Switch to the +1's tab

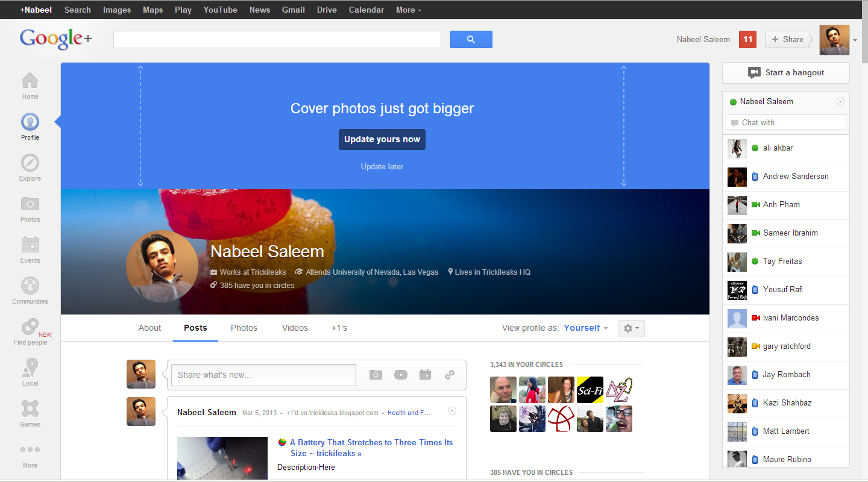[339, 328]
